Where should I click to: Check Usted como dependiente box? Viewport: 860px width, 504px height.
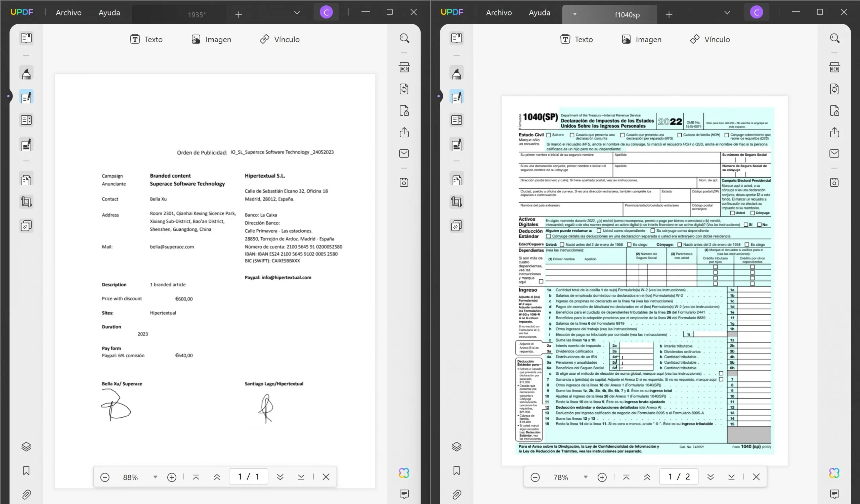[599, 231]
